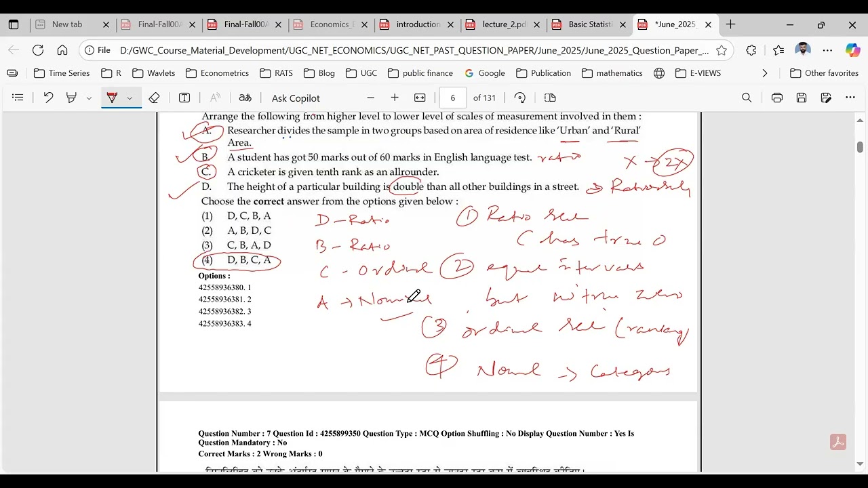868x488 pixels.
Task: Click the option text "42558936381. 2"
Action: (225, 300)
